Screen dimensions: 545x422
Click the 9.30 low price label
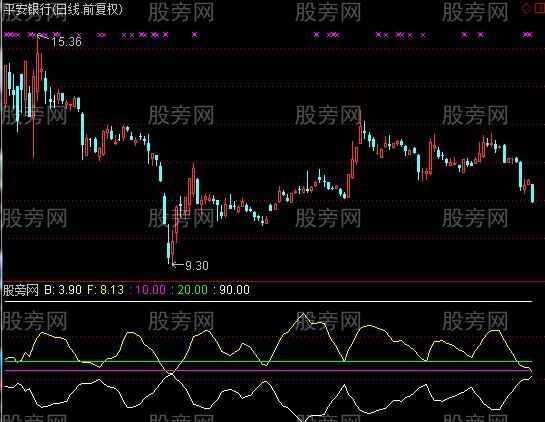click(197, 266)
